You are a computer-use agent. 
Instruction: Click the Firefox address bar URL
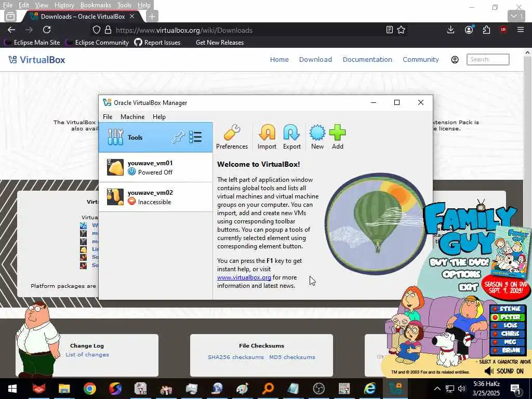(184, 30)
